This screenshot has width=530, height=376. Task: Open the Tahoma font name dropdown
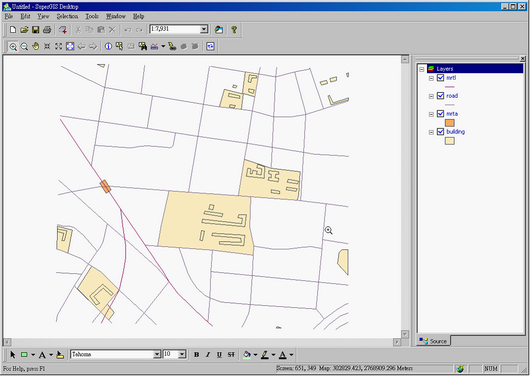[x=157, y=354]
